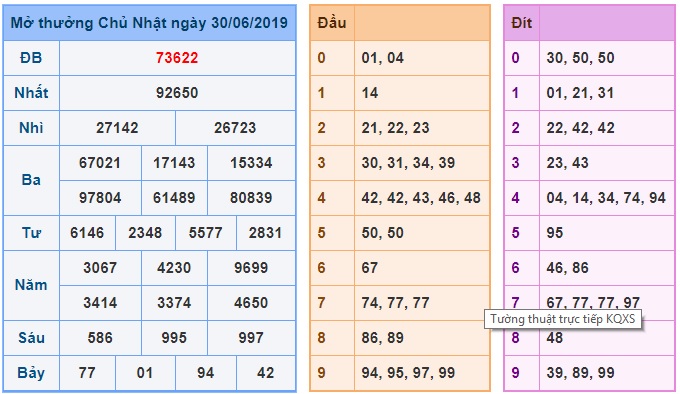Click Đầu row 6 value '67'
Screen dimensions: 680x394
click(x=369, y=268)
